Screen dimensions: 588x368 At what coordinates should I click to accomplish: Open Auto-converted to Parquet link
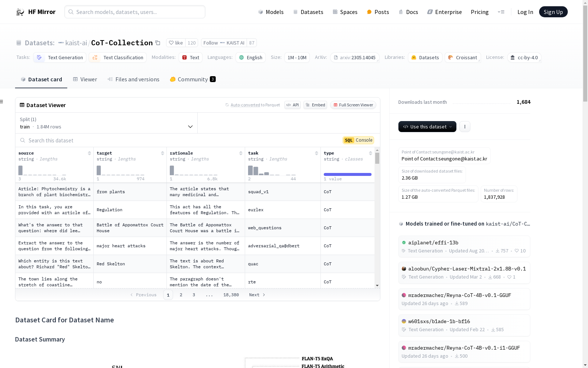pos(245,105)
